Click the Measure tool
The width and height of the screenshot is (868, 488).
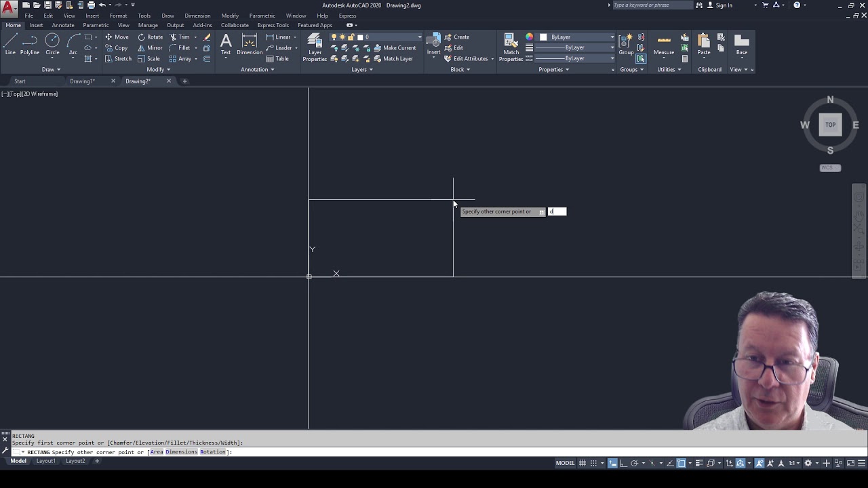point(664,45)
